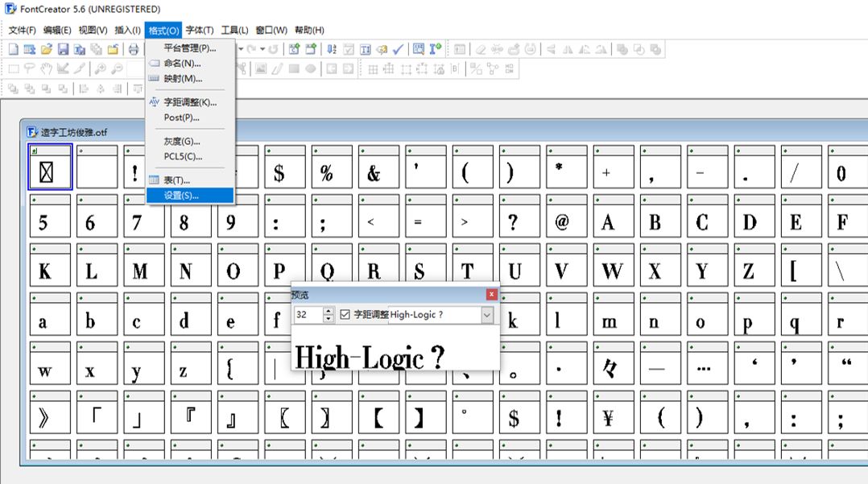Open the 编辑(E) menu
868x484 pixels.
pyautogui.click(x=57, y=30)
